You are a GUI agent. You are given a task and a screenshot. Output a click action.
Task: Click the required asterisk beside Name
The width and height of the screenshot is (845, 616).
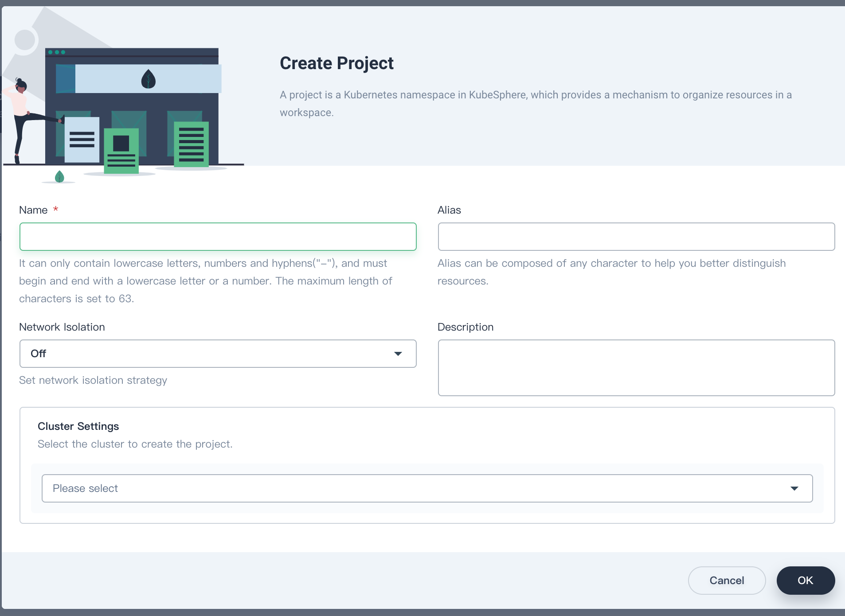[x=56, y=209]
